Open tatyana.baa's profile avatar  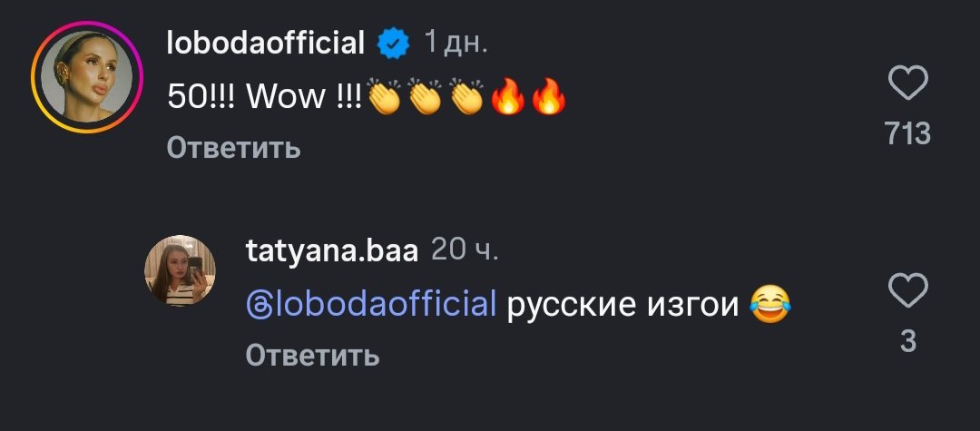pos(181,270)
